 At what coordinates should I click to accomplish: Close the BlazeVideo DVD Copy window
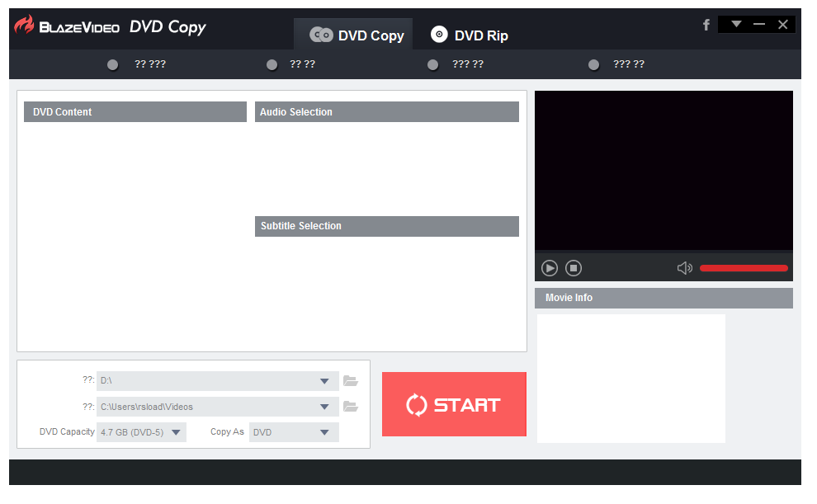[782, 24]
